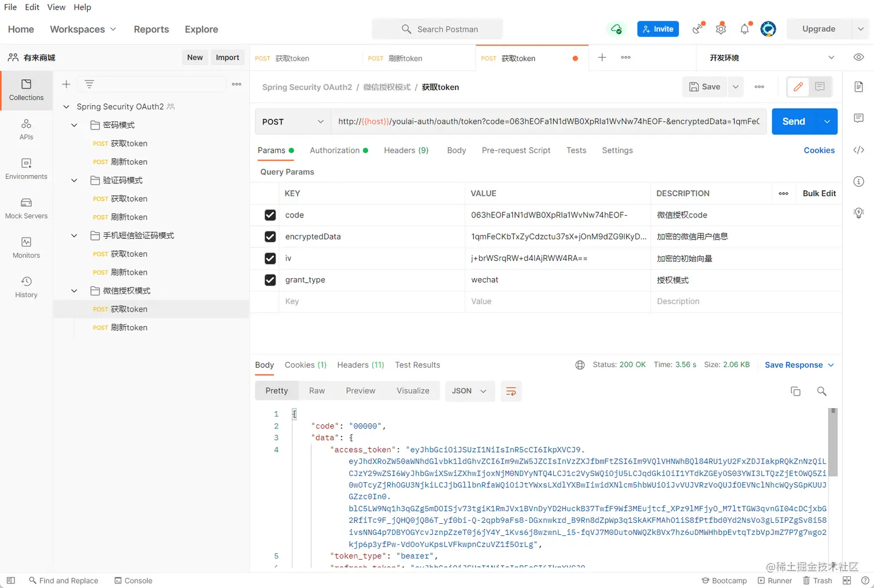This screenshot has height=588, width=874.
Task: Switch to the Headers (9) request tab
Action: (x=406, y=150)
